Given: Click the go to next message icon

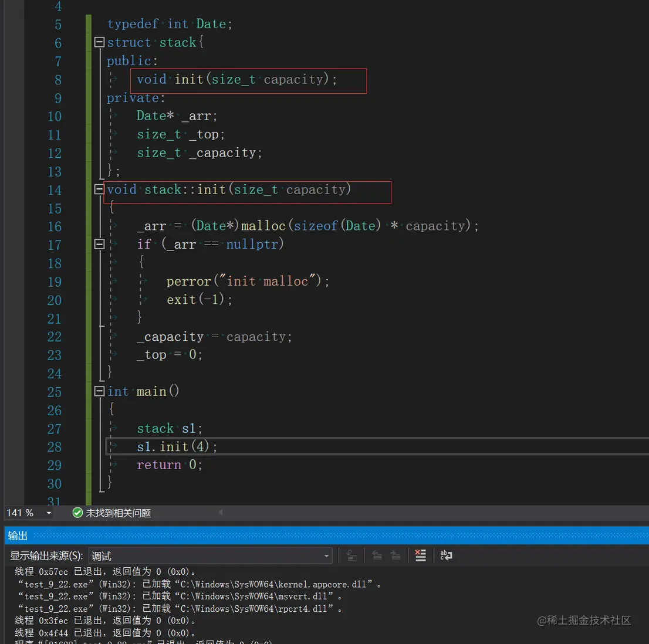Looking at the screenshot, I should tap(396, 555).
